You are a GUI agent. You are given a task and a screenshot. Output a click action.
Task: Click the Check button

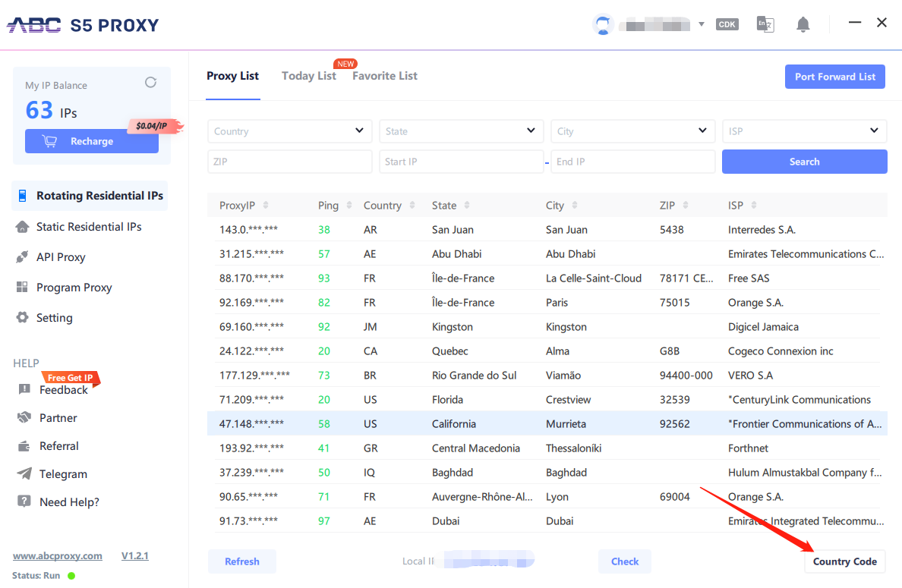pos(625,561)
